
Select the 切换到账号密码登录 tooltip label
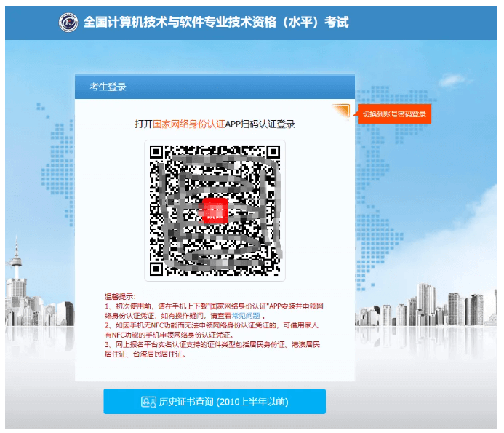[x=394, y=114]
